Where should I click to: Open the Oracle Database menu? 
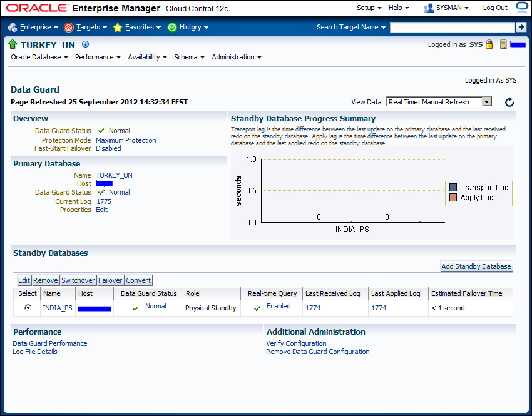click(39, 57)
